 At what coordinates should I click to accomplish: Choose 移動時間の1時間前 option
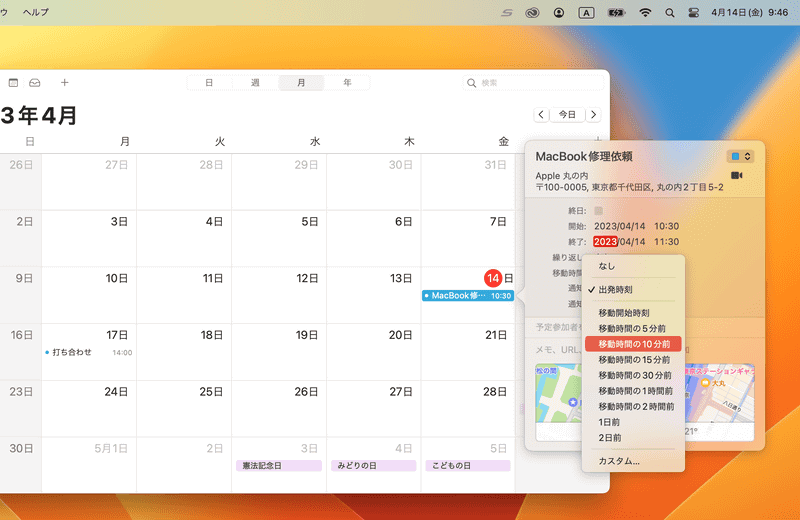[x=633, y=391]
